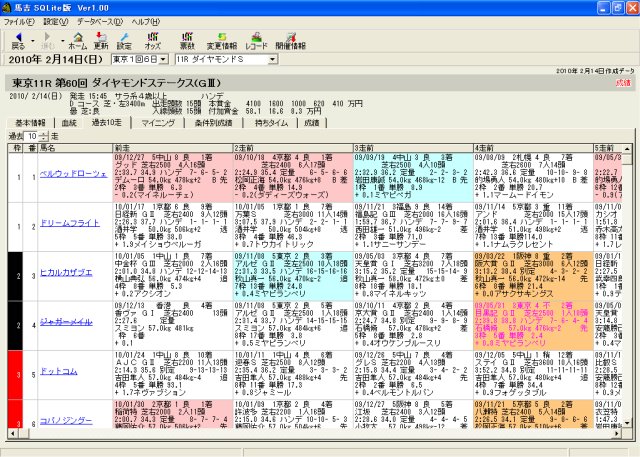Click the レコード record toolbar icon
Image resolution: width=640 pixels, height=457 pixels.
256,37
